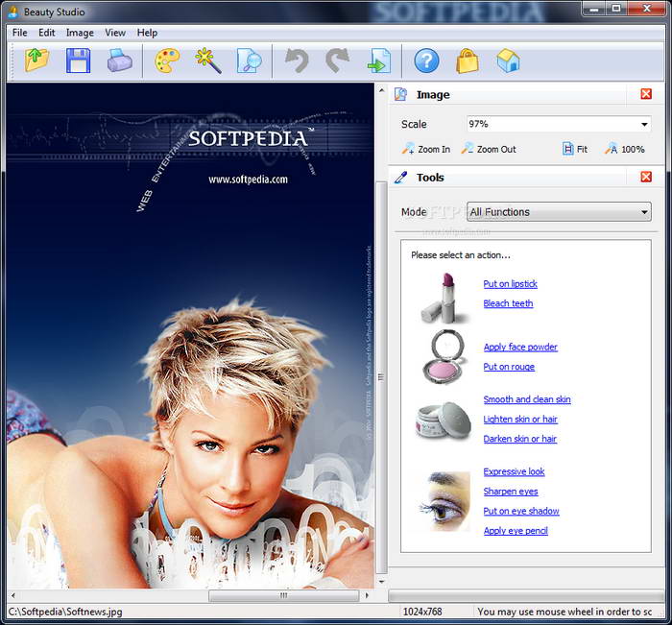
Task: Open the Help menu
Action: point(147,33)
